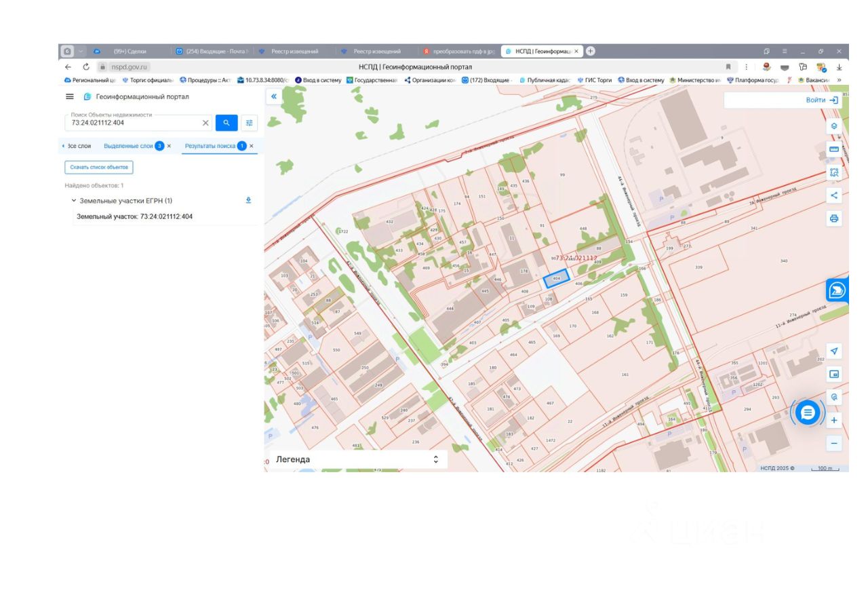Screen dimensions: 868x614
Task: Click the nspd.gov.ru address bar
Action: pos(129,67)
